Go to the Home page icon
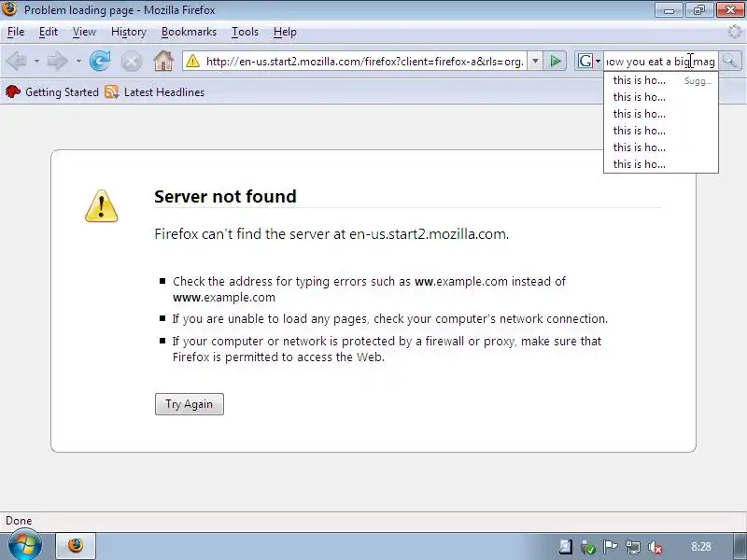This screenshot has width=747, height=560. pyautogui.click(x=163, y=61)
